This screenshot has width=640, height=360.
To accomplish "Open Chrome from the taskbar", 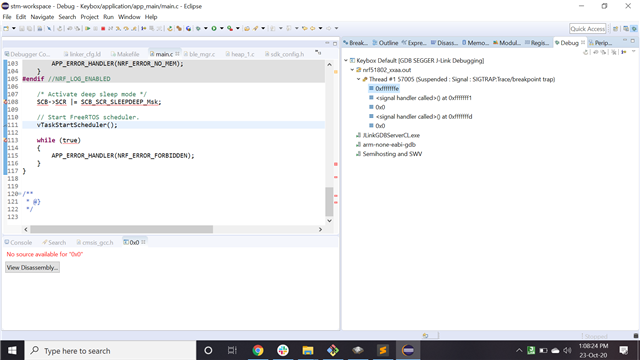I will [258, 350].
